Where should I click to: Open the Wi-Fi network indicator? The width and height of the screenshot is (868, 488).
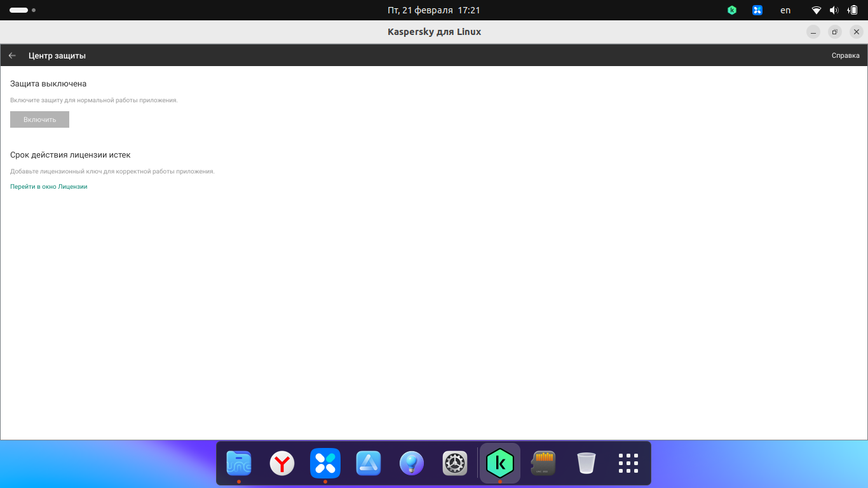[817, 10]
